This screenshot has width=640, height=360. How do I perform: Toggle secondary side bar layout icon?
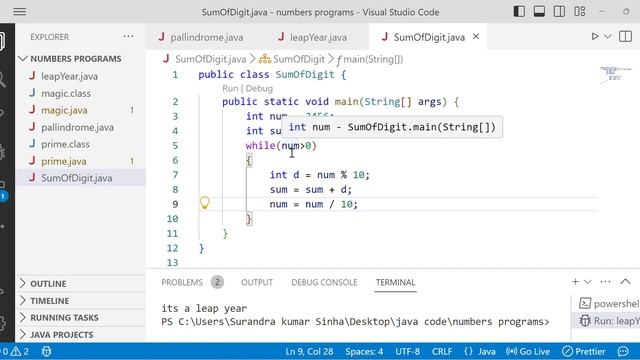[x=559, y=11]
